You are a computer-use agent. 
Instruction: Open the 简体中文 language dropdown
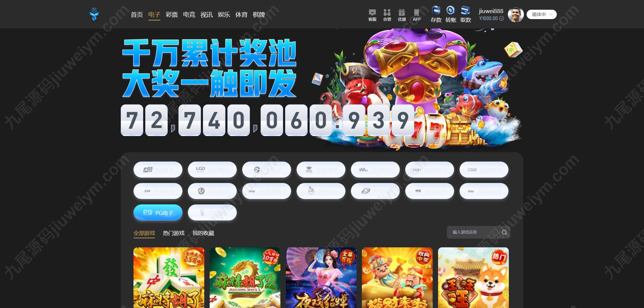[542, 14]
